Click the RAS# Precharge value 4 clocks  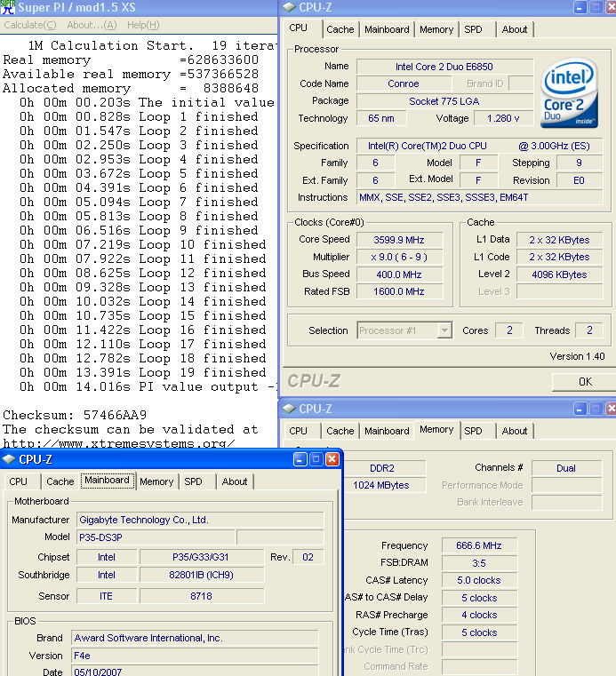click(x=479, y=615)
